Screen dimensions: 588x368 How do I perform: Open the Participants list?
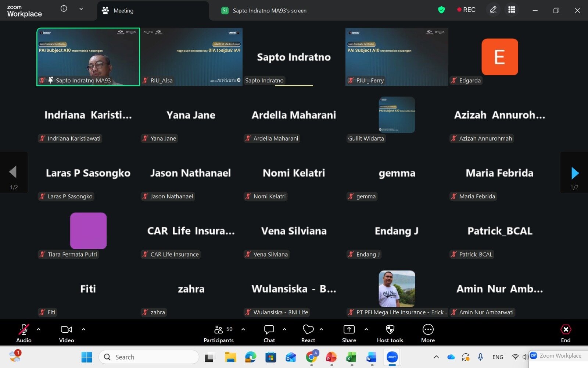click(x=219, y=333)
